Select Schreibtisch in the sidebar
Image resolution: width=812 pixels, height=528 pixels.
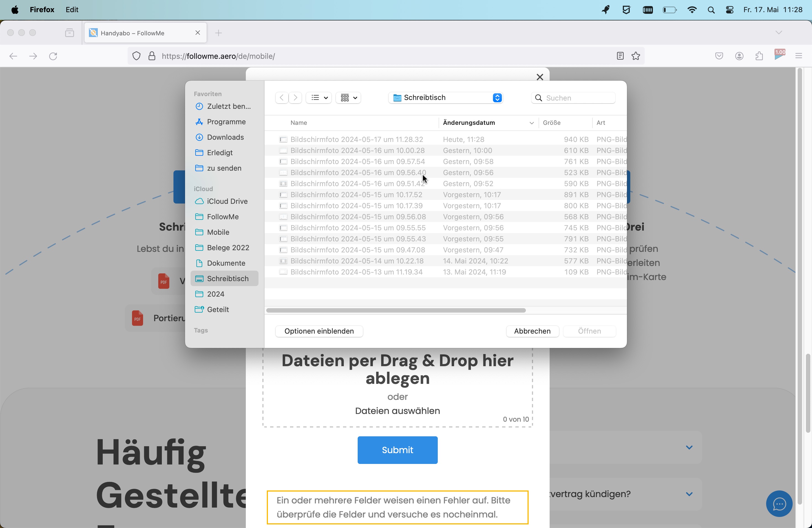pyautogui.click(x=224, y=279)
